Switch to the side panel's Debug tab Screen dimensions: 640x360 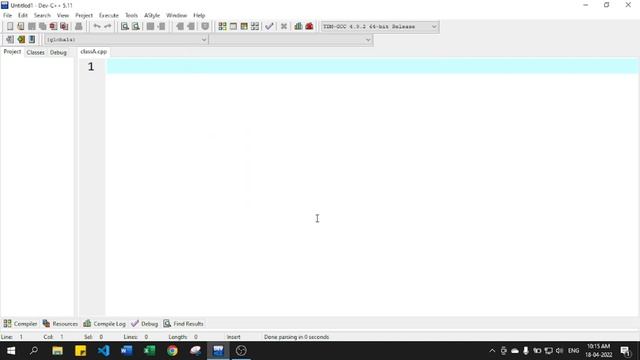point(58,52)
